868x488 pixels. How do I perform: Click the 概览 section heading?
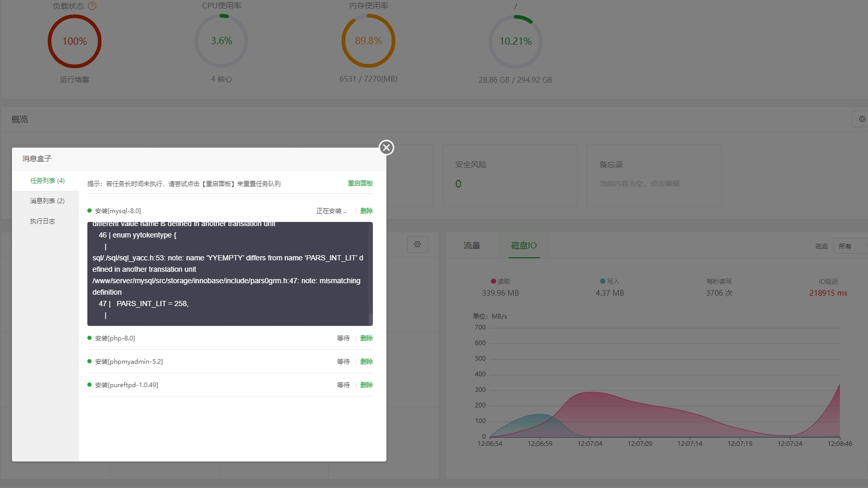(x=20, y=120)
